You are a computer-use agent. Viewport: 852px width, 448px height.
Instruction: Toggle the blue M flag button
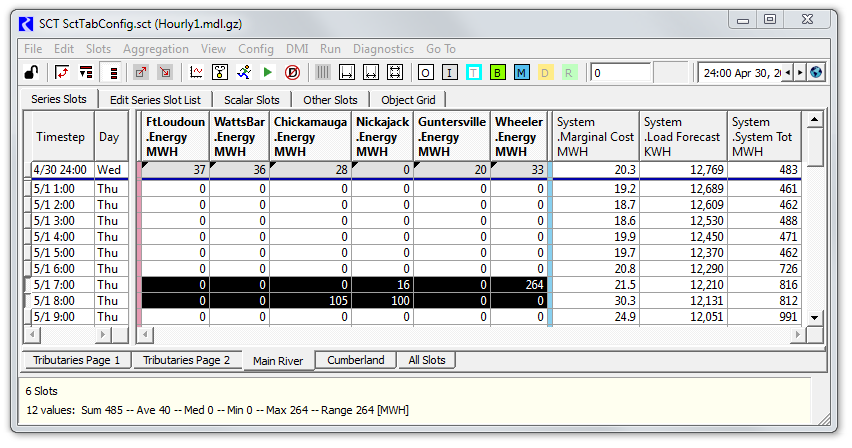pyautogui.click(x=522, y=72)
